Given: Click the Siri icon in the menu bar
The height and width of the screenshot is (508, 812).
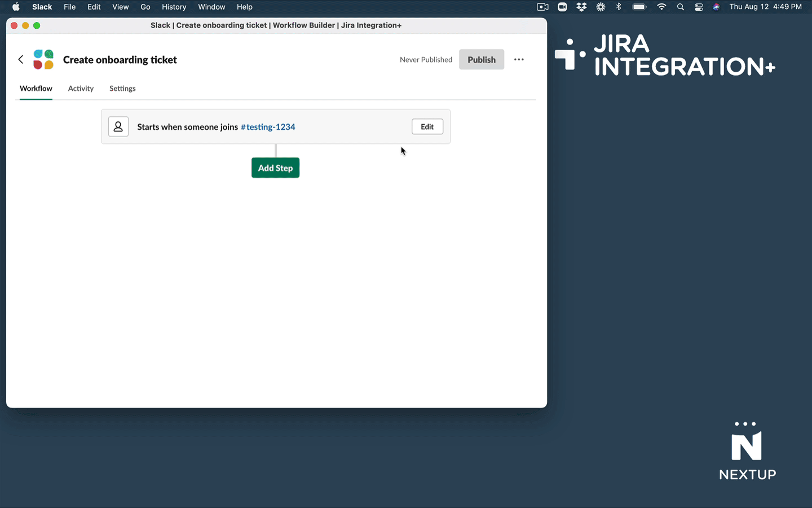Looking at the screenshot, I should coord(716,7).
